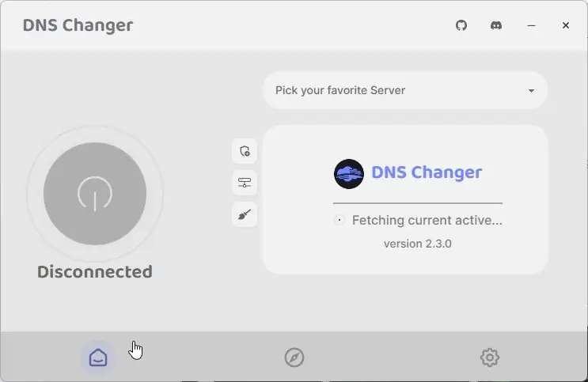
Task: Close the DNS Changer window
Action: (x=566, y=25)
